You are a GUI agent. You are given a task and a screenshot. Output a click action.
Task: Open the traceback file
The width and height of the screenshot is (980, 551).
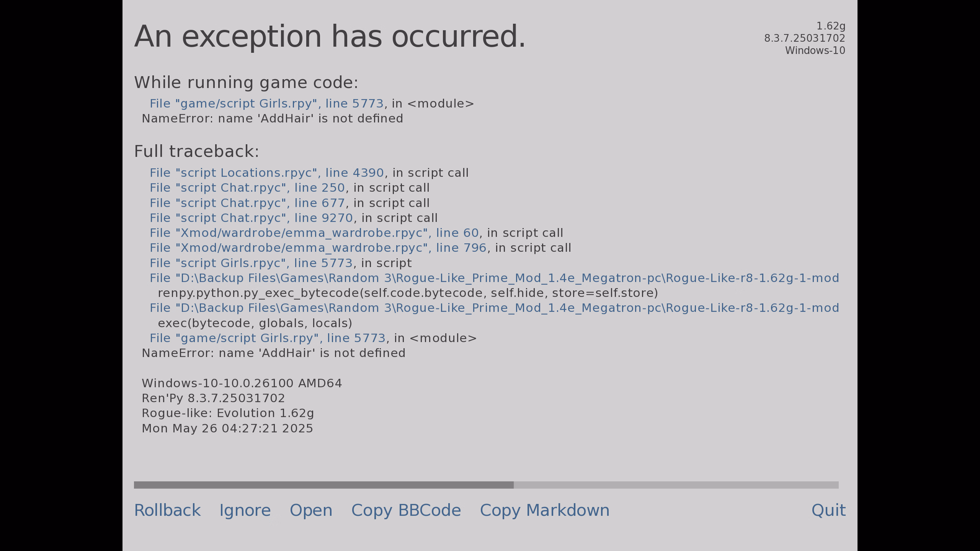click(311, 510)
